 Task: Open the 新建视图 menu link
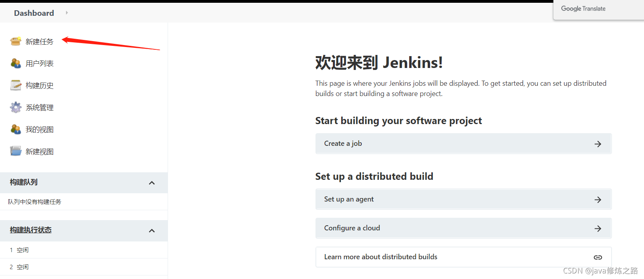tap(40, 151)
